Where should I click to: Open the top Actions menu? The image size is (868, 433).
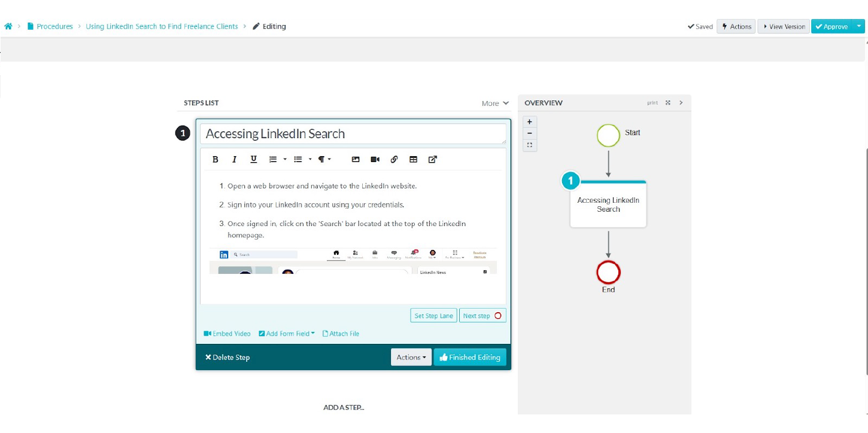736,26
